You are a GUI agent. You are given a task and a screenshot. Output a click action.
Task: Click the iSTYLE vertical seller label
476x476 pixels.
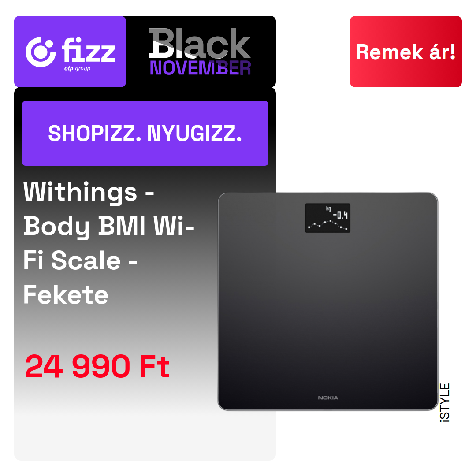click(445, 402)
